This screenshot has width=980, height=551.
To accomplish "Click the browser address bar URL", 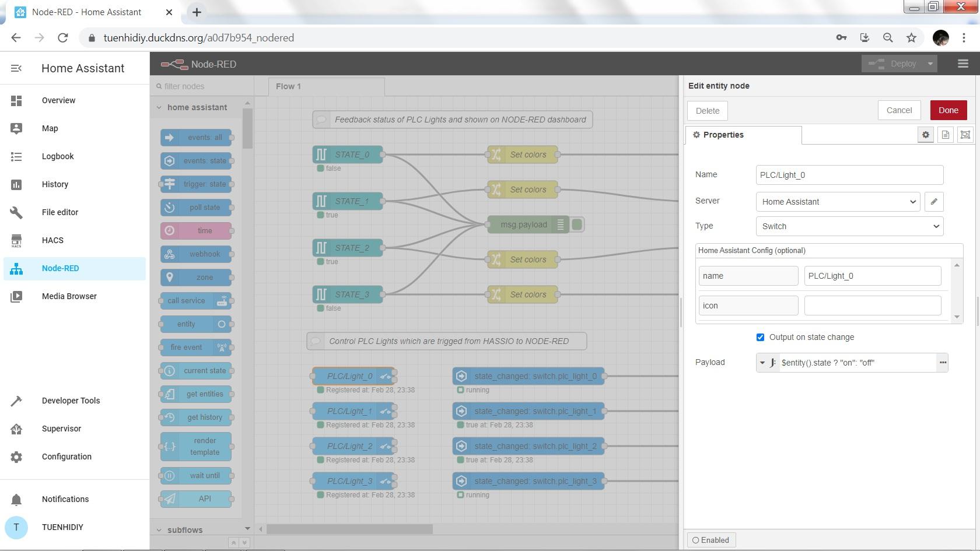I will 198,38.
